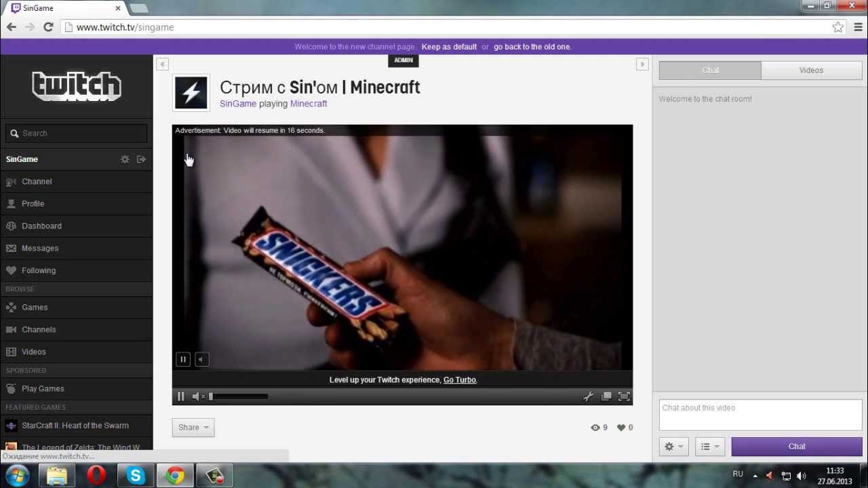Show hidden system tray icons
The image size is (868, 488).
click(x=755, y=476)
